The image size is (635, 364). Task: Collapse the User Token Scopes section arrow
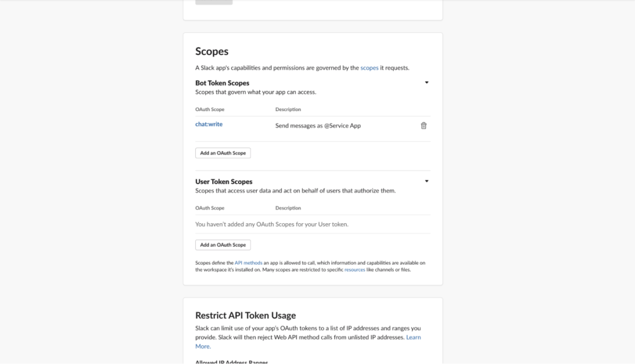427,181
